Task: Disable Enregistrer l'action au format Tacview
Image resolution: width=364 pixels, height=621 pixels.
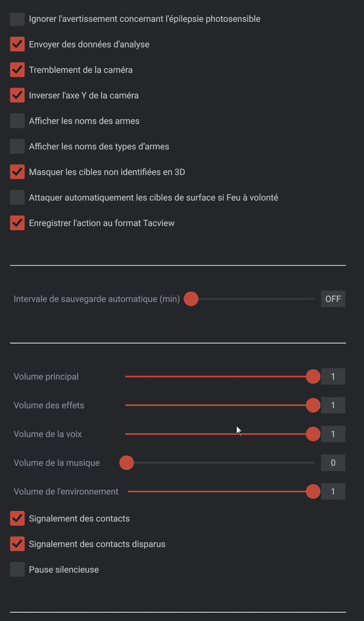Action: [x=17, y=223]
